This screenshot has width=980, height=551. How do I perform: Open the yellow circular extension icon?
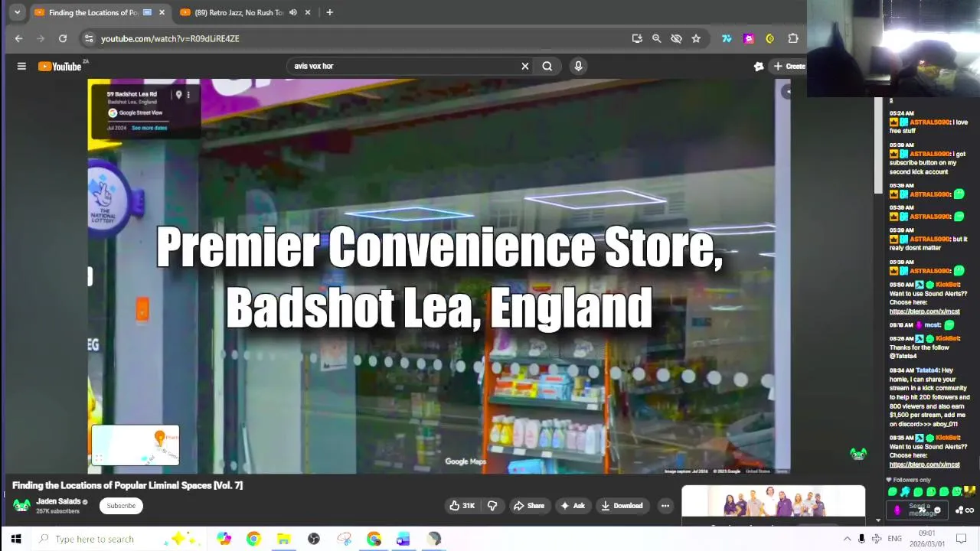770,38
